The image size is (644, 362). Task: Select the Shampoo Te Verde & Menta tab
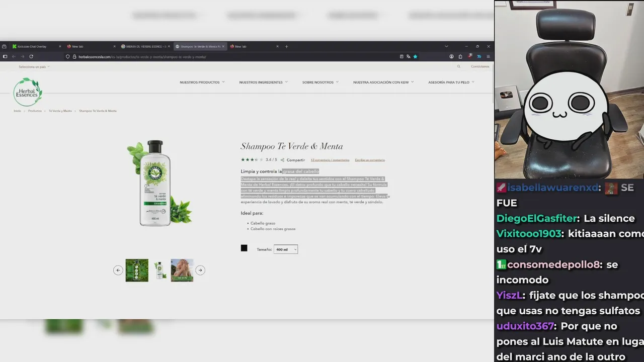200,46
